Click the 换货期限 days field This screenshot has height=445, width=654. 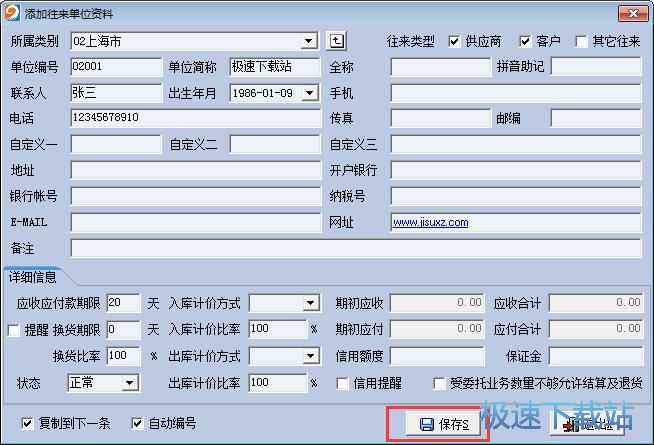(123, 330)
